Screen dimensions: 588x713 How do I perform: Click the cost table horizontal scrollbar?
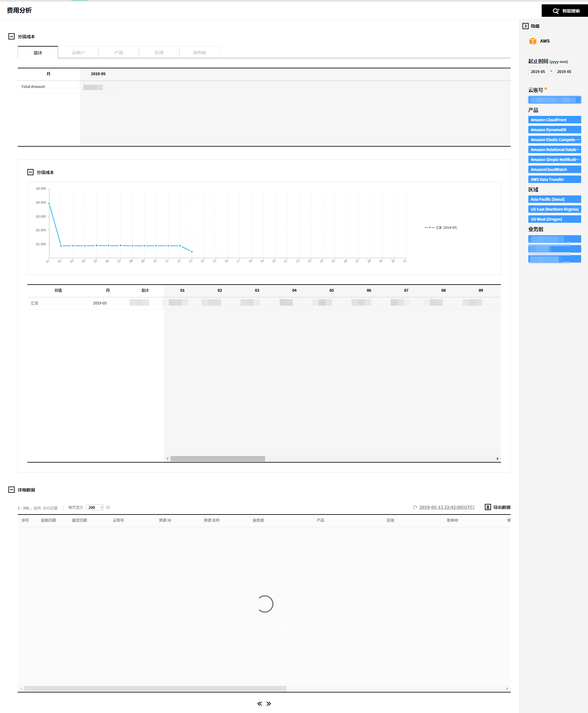pos(218,459)
